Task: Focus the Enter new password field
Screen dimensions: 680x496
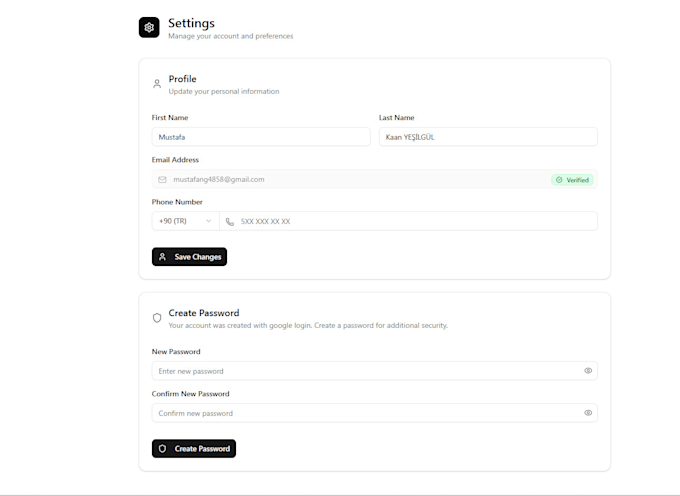Action: 365,371
